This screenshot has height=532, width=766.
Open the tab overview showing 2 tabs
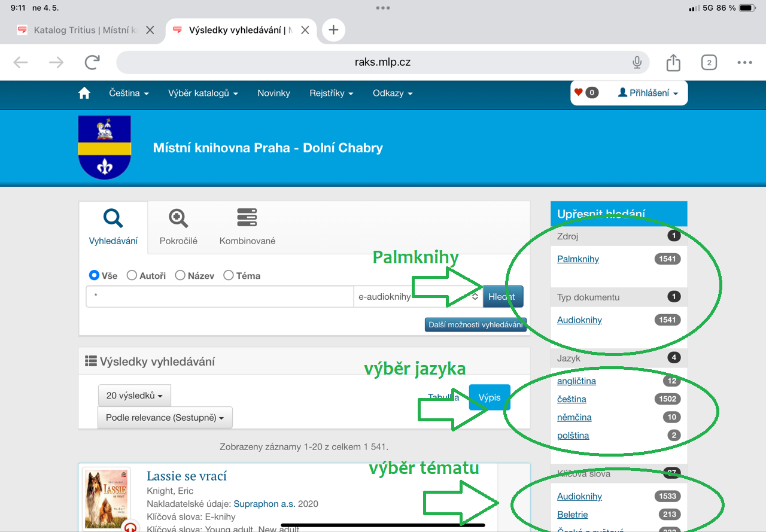pyautogui.click(x=709, y=62)
